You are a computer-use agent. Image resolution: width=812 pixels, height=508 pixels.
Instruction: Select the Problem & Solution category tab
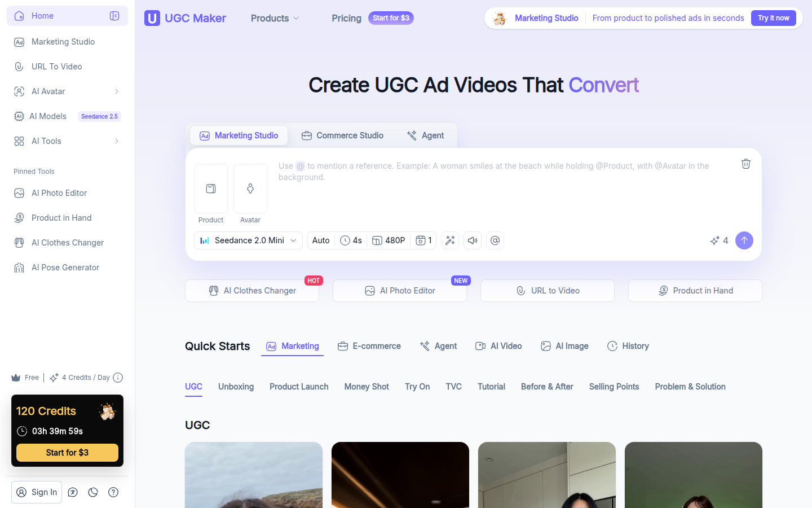coord(690,387)
